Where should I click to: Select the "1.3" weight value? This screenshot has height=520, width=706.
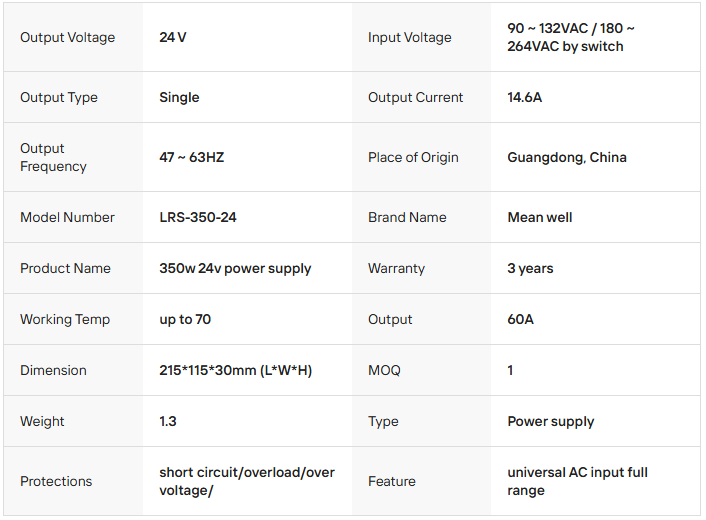click(x=168, y=422)
